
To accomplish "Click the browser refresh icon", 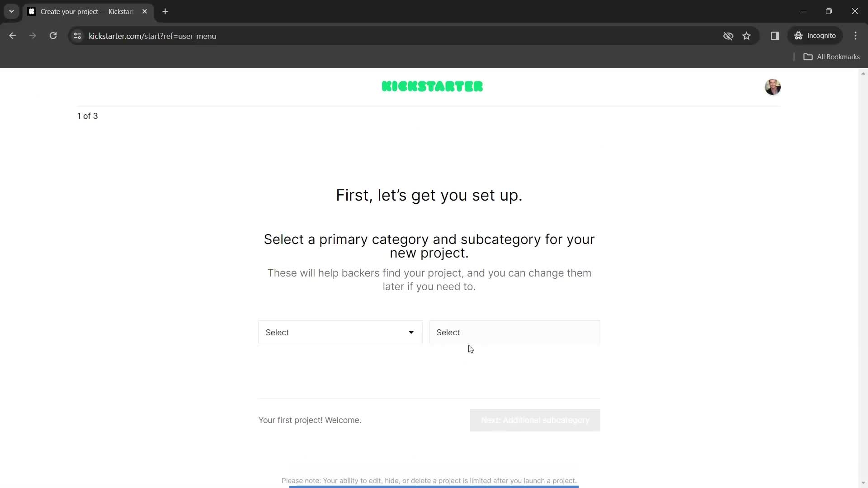I will (x=53, y=36).
